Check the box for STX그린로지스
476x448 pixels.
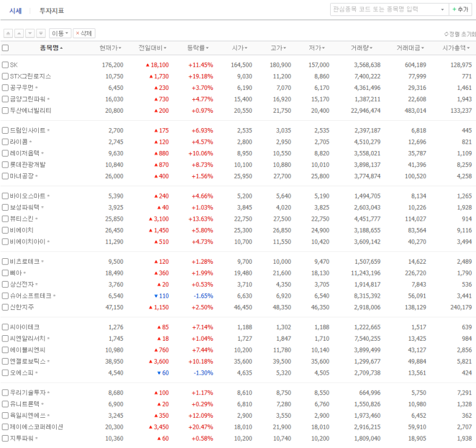[5, 76]
